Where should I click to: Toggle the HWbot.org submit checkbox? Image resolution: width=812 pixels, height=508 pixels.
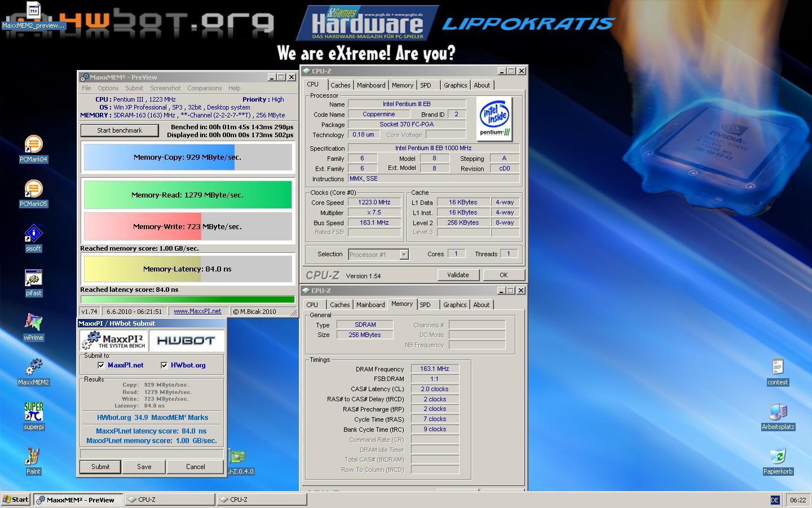pyautogui.click(x=164, y=365)
